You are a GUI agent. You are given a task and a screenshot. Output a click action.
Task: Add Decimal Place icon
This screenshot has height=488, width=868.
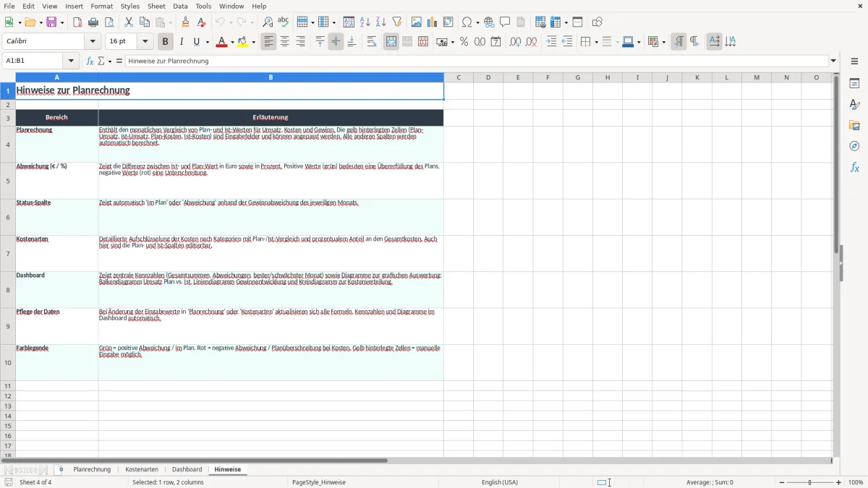[x=515, y=42]
